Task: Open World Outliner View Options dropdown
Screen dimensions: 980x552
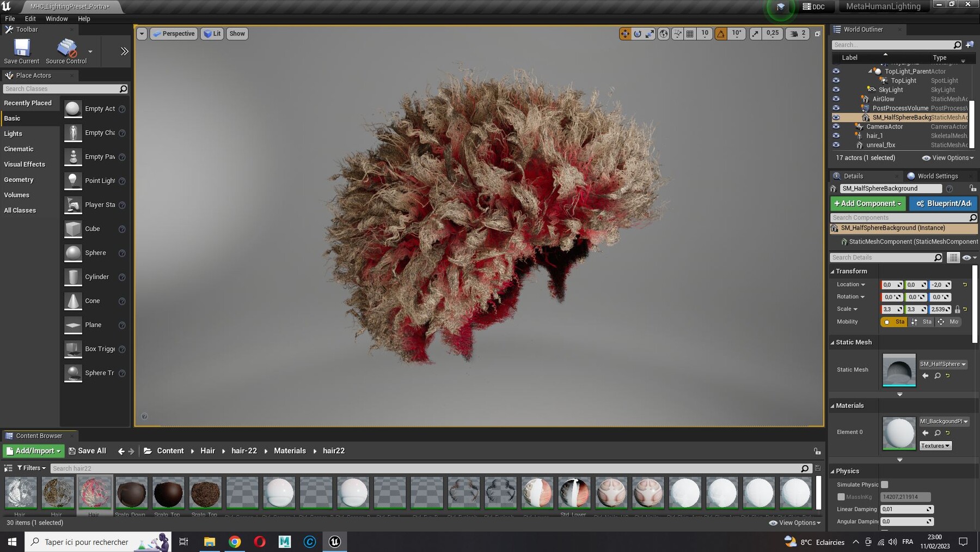Action: click(948, 158)
